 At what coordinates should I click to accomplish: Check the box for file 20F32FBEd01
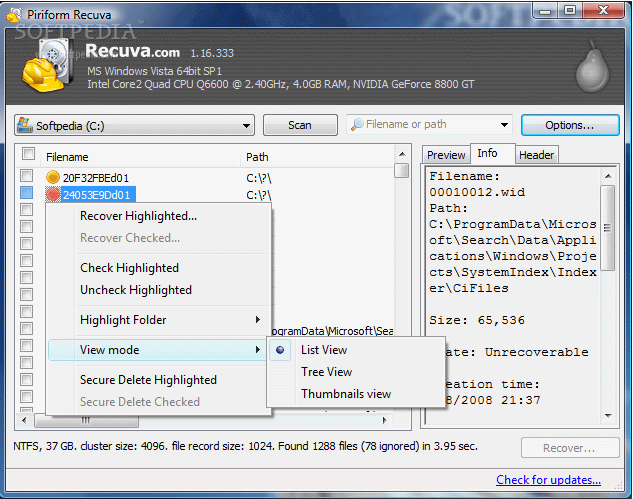pyautogui.click(x=27, y=176)
